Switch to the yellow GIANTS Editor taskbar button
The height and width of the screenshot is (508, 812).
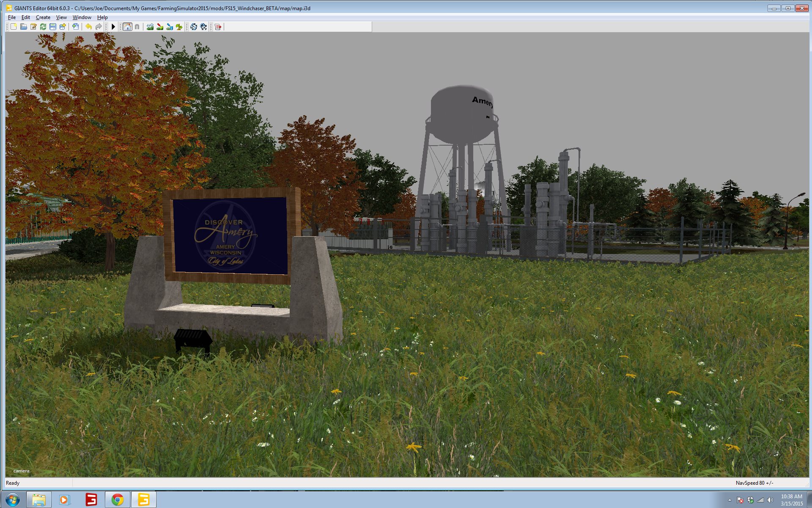144,500
